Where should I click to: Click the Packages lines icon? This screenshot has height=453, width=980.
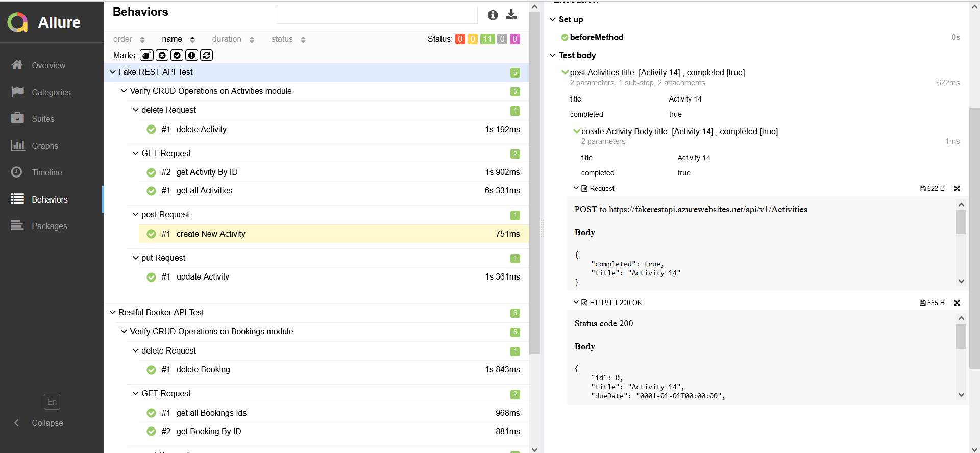tap(17, 225)
